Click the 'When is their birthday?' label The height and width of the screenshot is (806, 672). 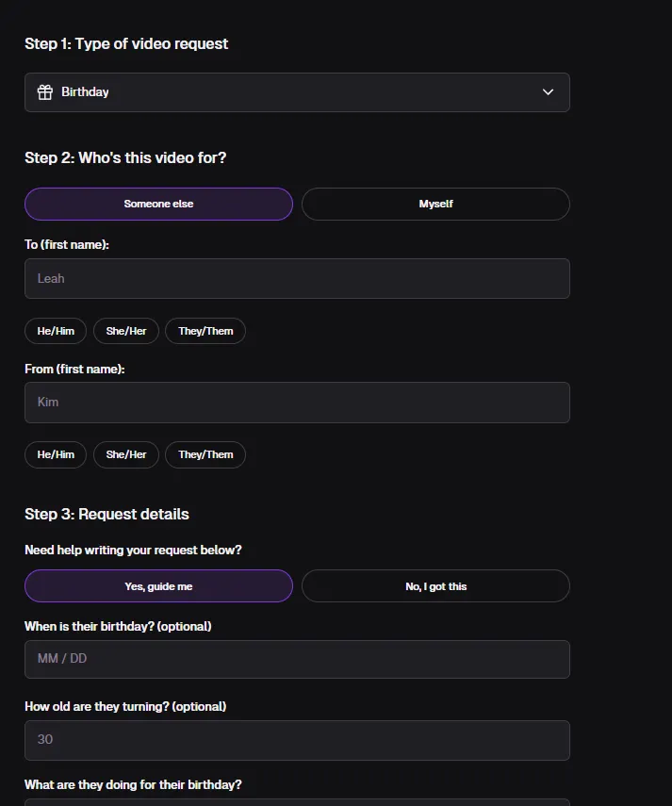118,626
